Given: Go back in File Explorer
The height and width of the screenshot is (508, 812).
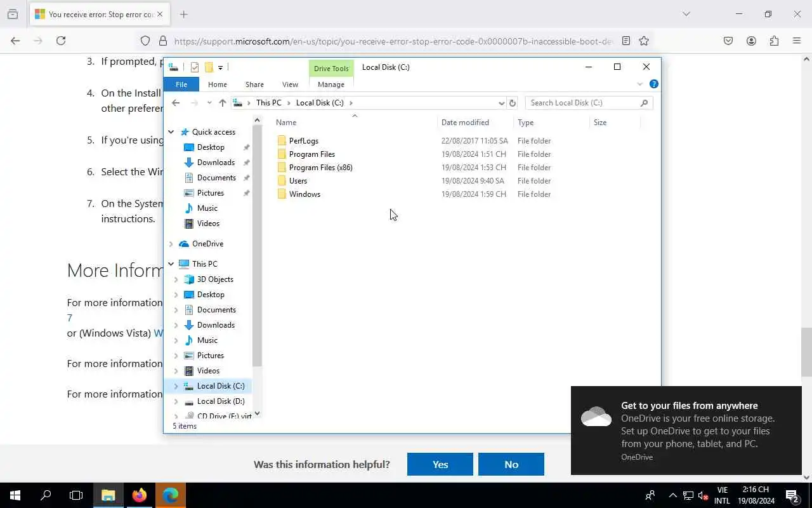Looking at the screenshot, I should click(176, 103).
